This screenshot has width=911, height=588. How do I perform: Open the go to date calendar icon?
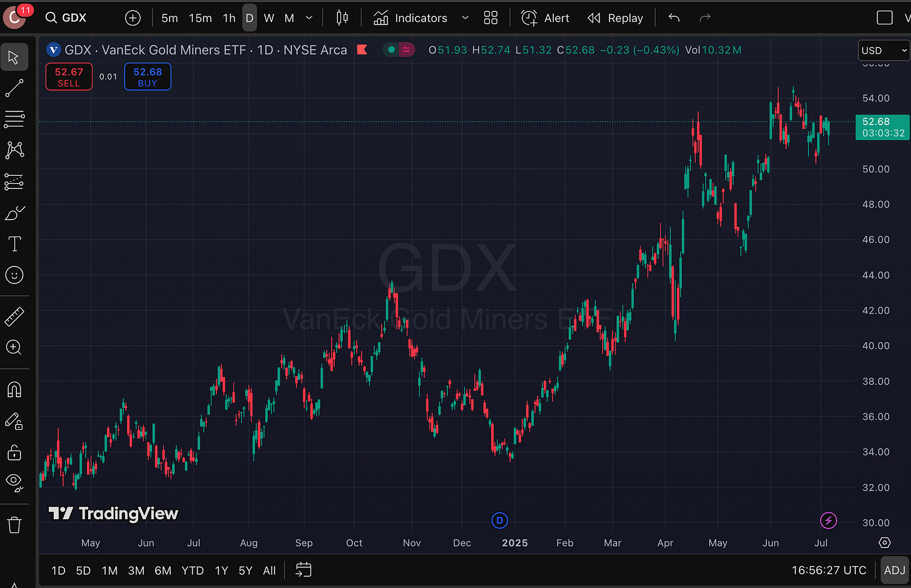coord(303,570)
